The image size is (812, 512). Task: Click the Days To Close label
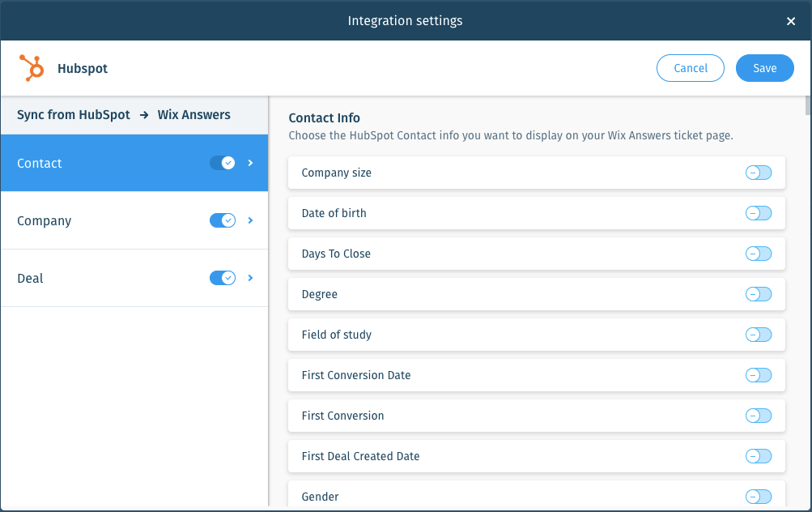click(336, 254)
